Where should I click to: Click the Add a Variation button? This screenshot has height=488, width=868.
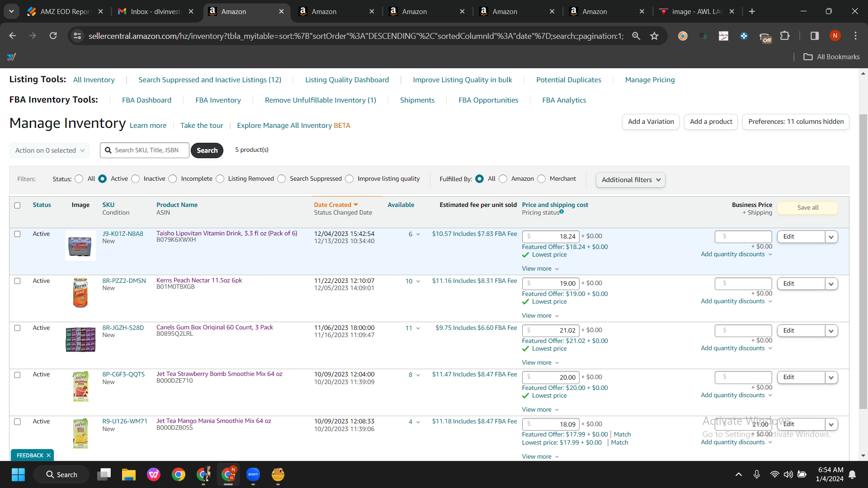pyautogui.click(x=651, y=122)
